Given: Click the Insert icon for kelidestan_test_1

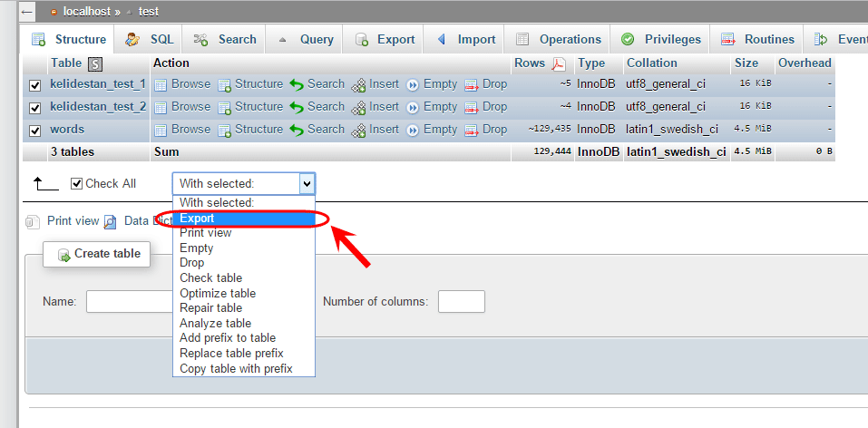Looking at the screenshot, I should pyautogui.click(x=359, y=84).
